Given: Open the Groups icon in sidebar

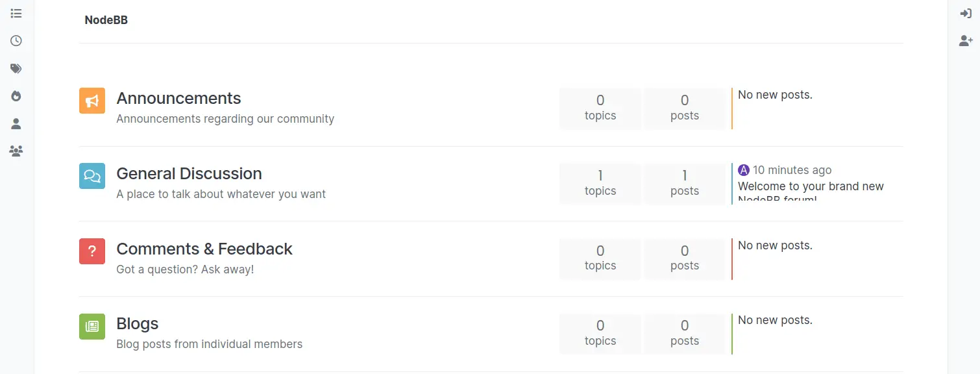Looking at the screenshot, I should pos(16,151).
